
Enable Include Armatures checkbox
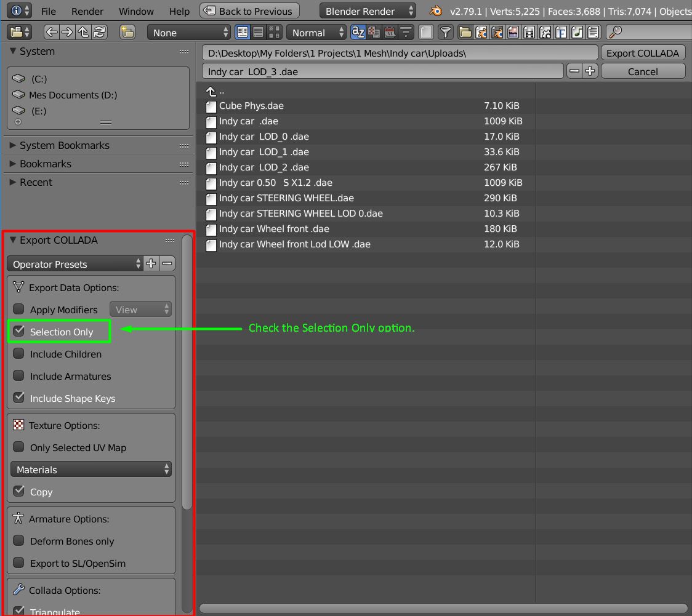click(18, 375)
